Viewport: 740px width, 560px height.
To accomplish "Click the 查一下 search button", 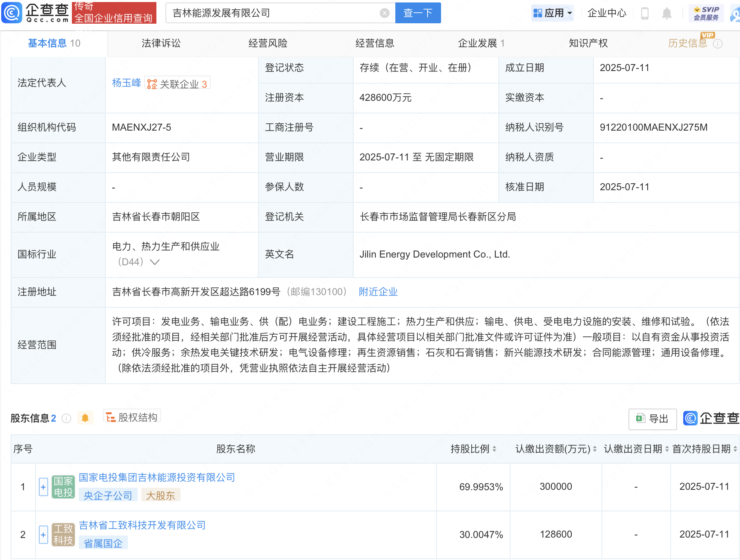I will pos(418,13).
